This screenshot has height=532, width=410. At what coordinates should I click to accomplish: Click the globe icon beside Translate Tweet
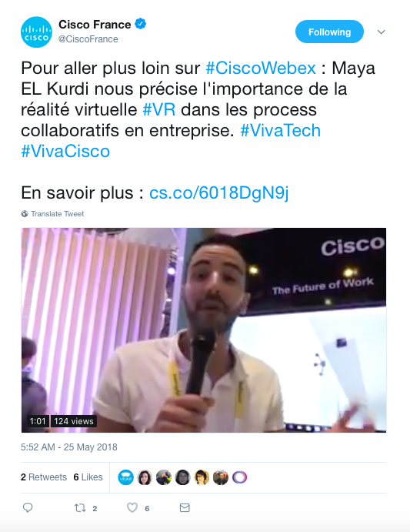tap(25, 214)
